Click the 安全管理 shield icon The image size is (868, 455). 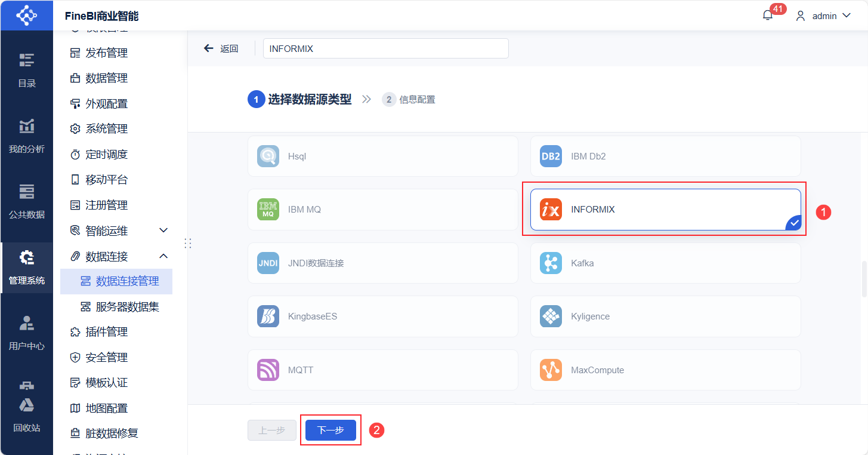point(75,358)
